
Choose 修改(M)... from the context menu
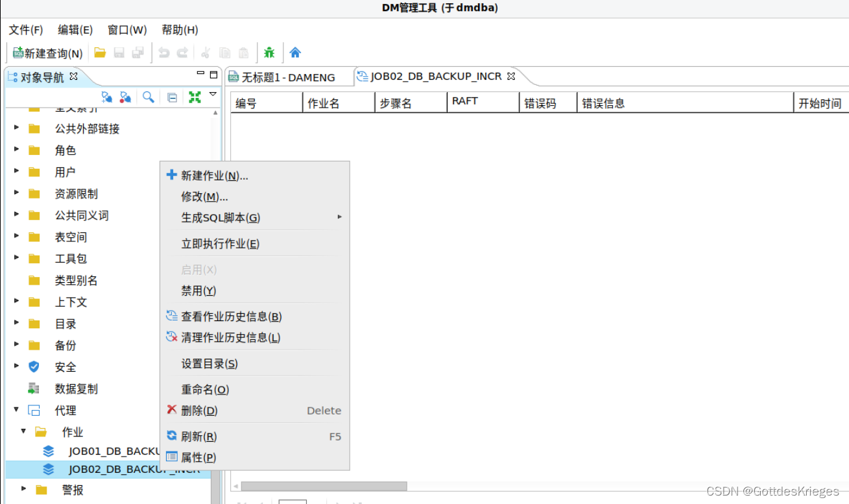pyautogui.click(x=254, y=197)
